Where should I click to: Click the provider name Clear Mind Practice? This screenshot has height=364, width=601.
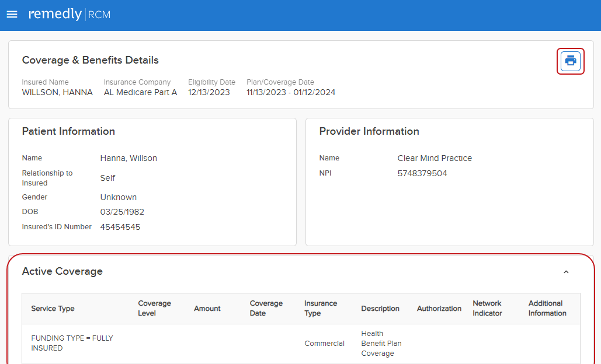(x=434, y=158)
